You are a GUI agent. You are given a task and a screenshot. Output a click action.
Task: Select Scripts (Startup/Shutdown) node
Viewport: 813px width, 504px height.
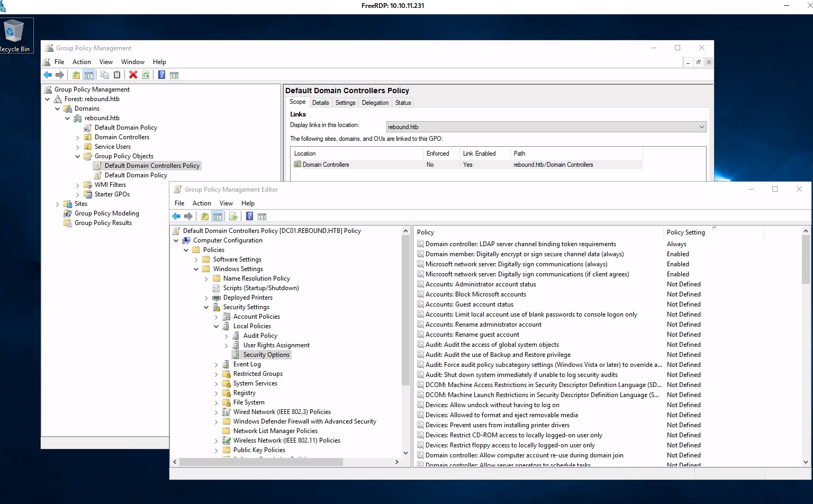tap(261, 288)
